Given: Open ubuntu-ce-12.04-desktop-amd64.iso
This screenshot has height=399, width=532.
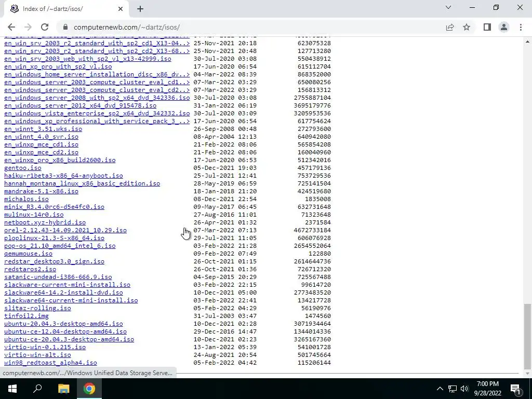Looking at the screenshot, I should (65, 332).
